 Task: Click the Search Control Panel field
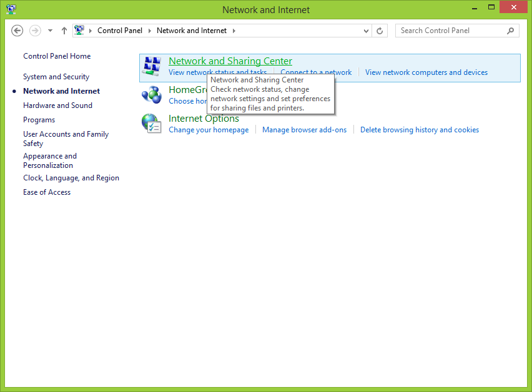point(451,31)
